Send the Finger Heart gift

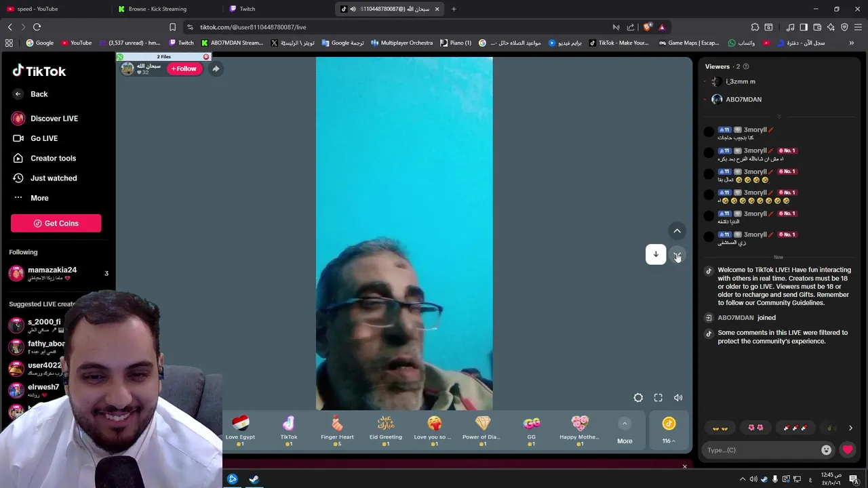pos(337,430)
